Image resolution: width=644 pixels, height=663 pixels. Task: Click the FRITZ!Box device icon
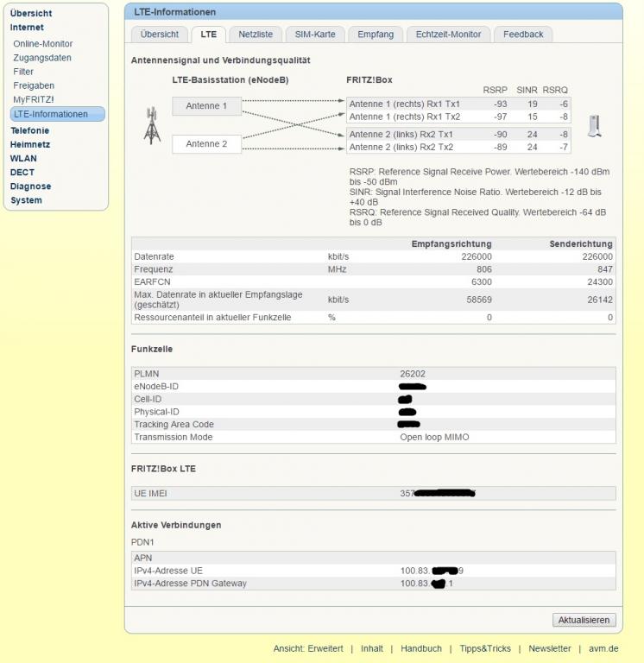coord(595,126)
